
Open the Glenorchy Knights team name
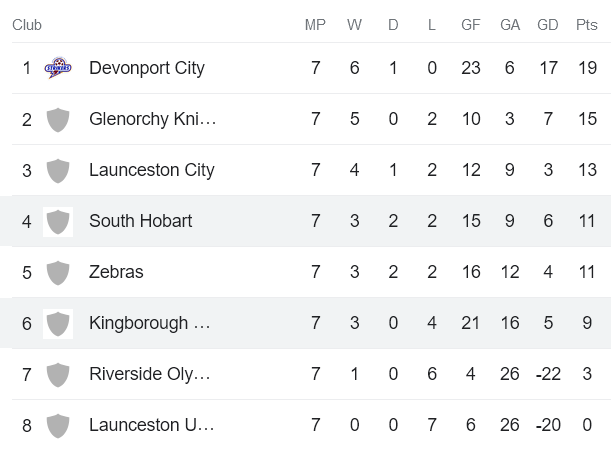pos(152,120)
